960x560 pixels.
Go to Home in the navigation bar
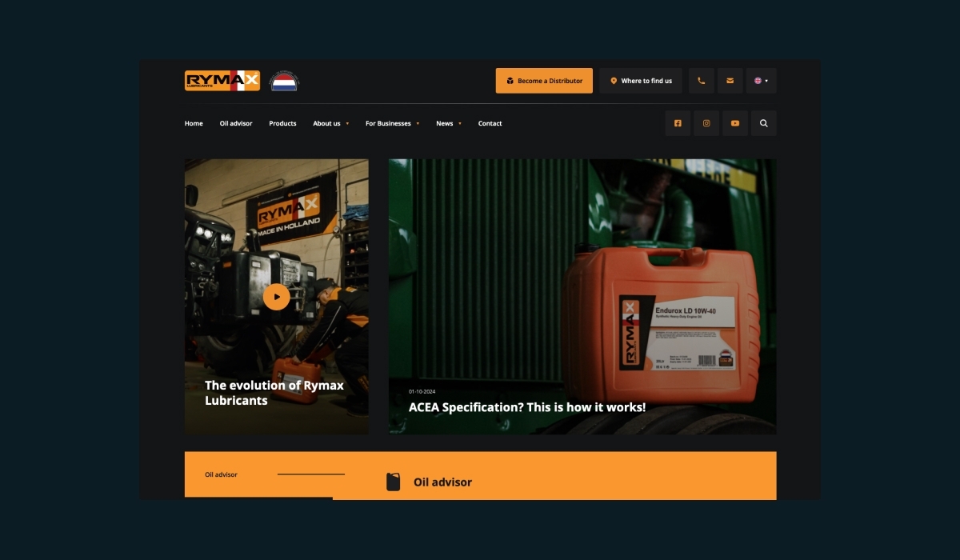(x=194, y=123)
